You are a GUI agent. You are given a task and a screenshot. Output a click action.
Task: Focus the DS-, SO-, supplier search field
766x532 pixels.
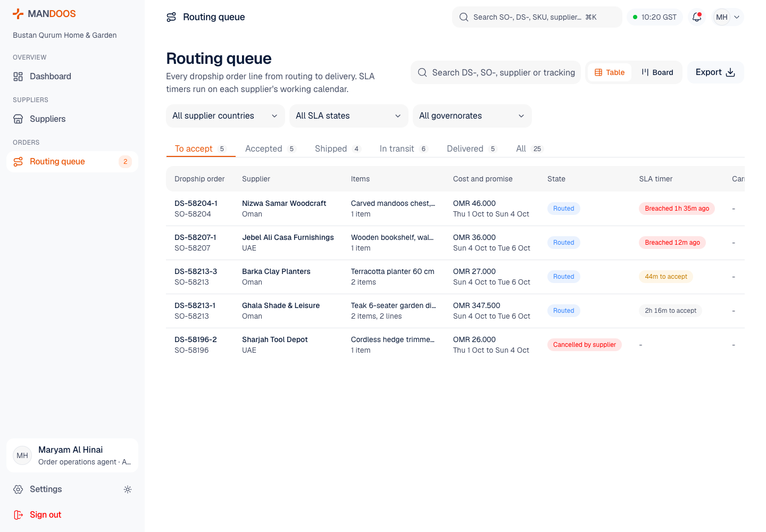point(496,72)
